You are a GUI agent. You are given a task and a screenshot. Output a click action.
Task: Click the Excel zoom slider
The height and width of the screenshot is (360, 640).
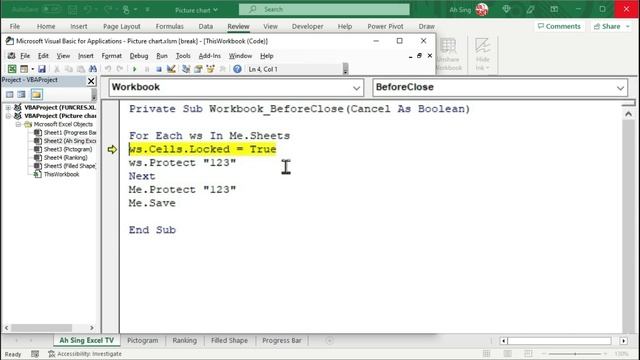pos(575,354)
